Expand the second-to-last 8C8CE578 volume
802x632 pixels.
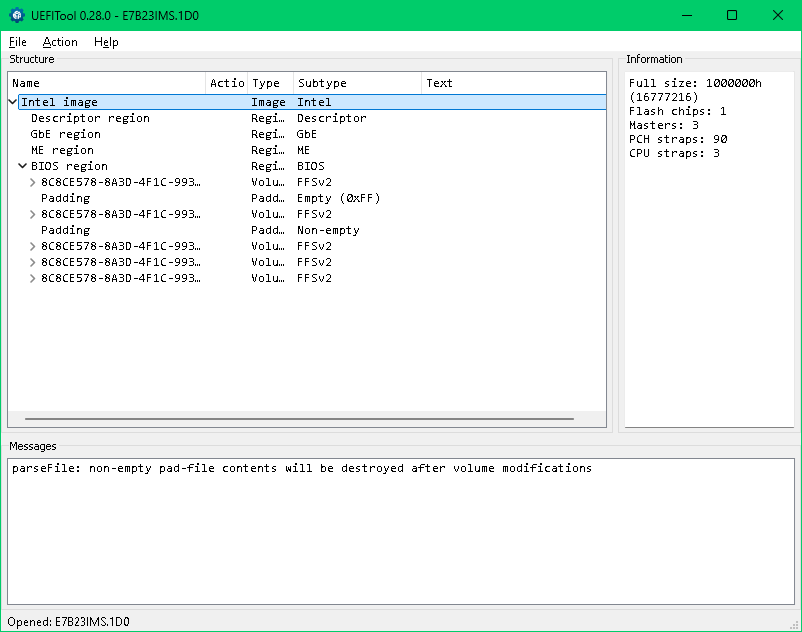(32, 262)
